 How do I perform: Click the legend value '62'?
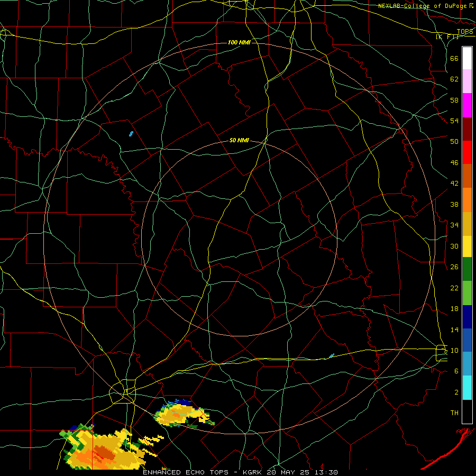tap(454, 79)
